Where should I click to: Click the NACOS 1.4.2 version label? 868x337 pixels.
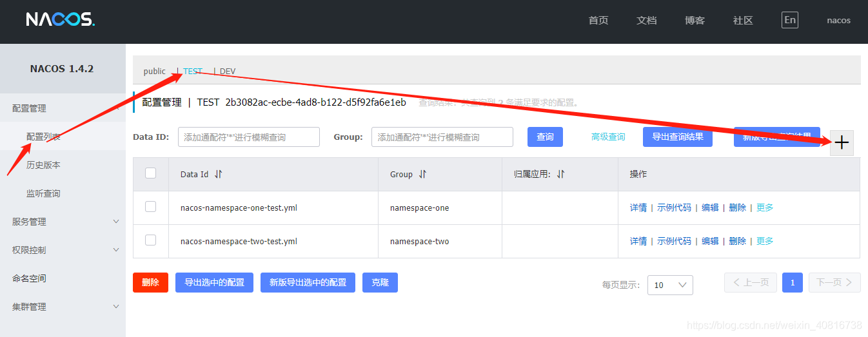click(x=62, y=68)
